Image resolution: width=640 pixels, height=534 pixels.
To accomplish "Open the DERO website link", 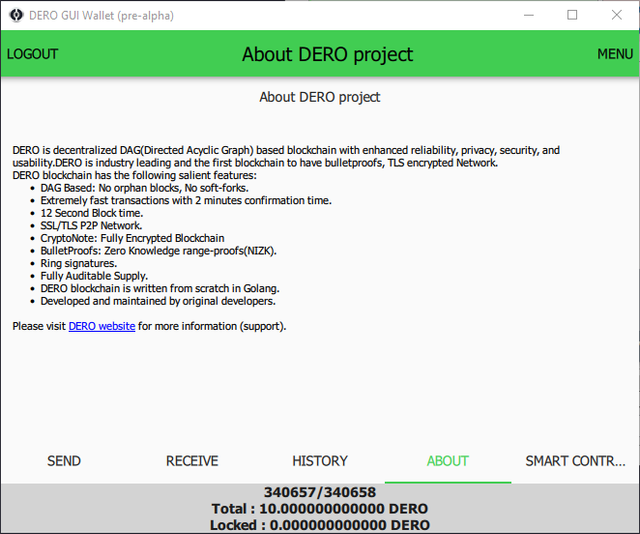I will coord(102,326).
